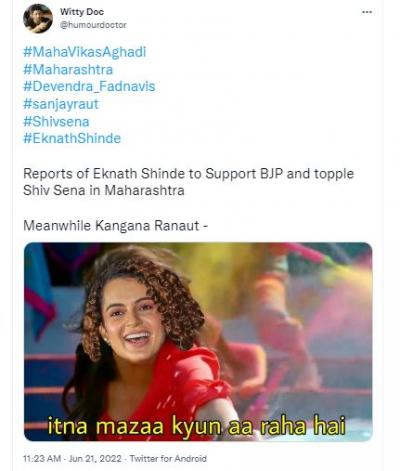
Task: Click the Jun 21, 2022 date
Action: click(x=95, y=459)
